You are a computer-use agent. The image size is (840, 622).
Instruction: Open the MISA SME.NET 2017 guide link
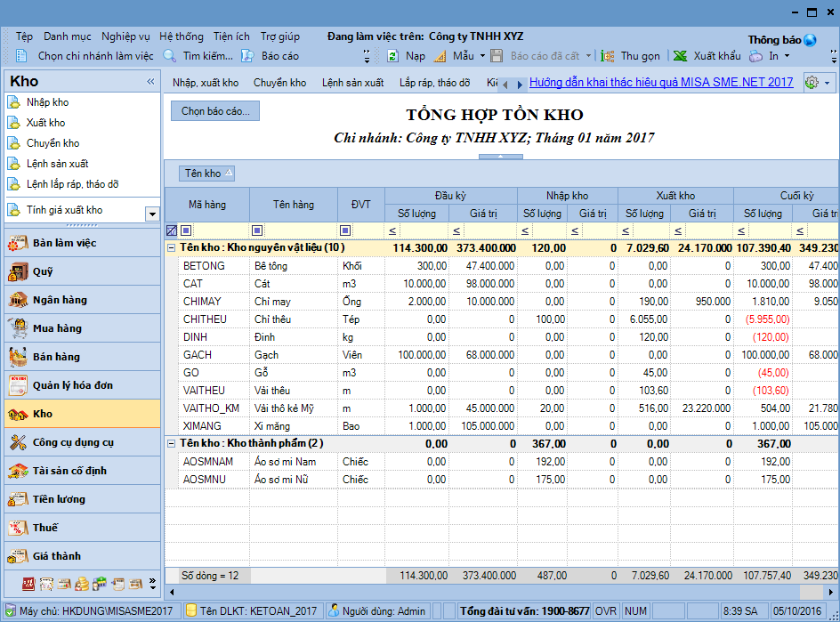pos(660,82)
